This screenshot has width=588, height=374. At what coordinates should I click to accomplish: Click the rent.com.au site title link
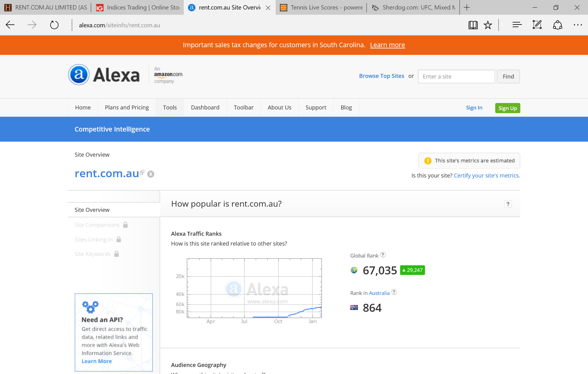(107, 174)
